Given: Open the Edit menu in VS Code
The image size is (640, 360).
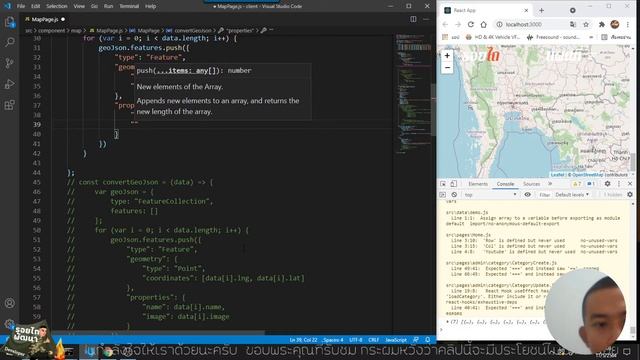Looking at the screenshot, I should (x=36, y=6).
